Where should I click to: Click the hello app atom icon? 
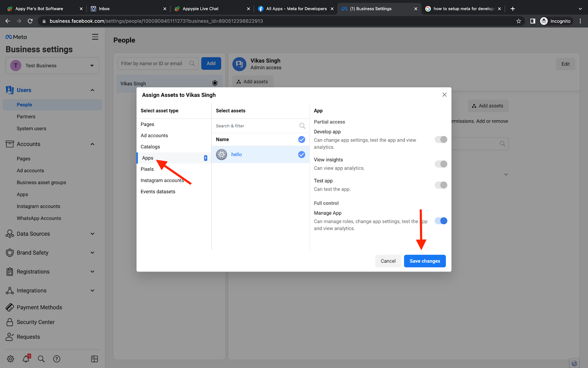pos(222,155)
